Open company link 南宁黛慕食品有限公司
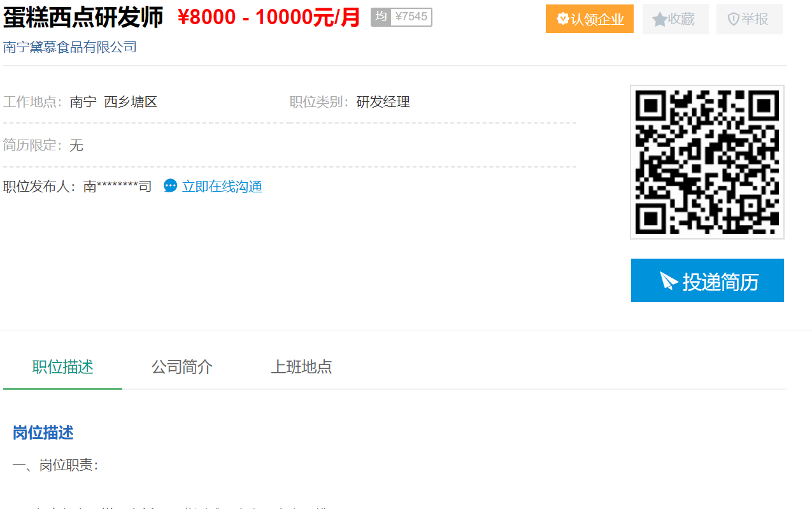Image resolution: width=812 pixels, height=509 pixels. coord(70,47)
